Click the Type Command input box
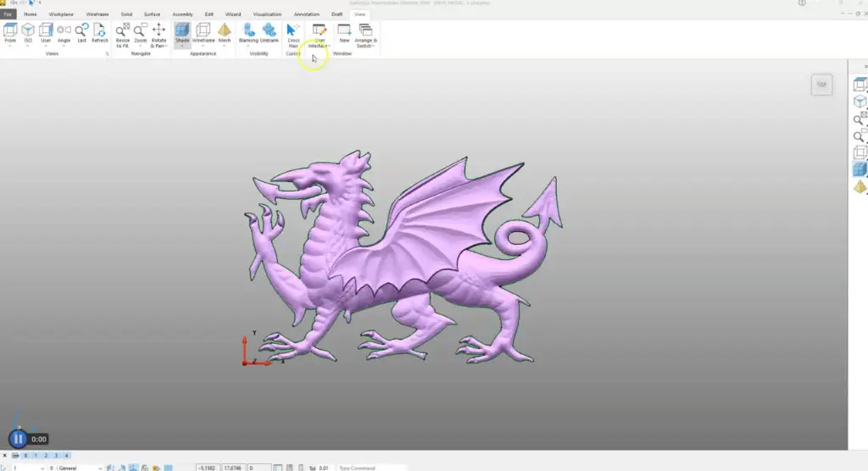 point(371,468)
